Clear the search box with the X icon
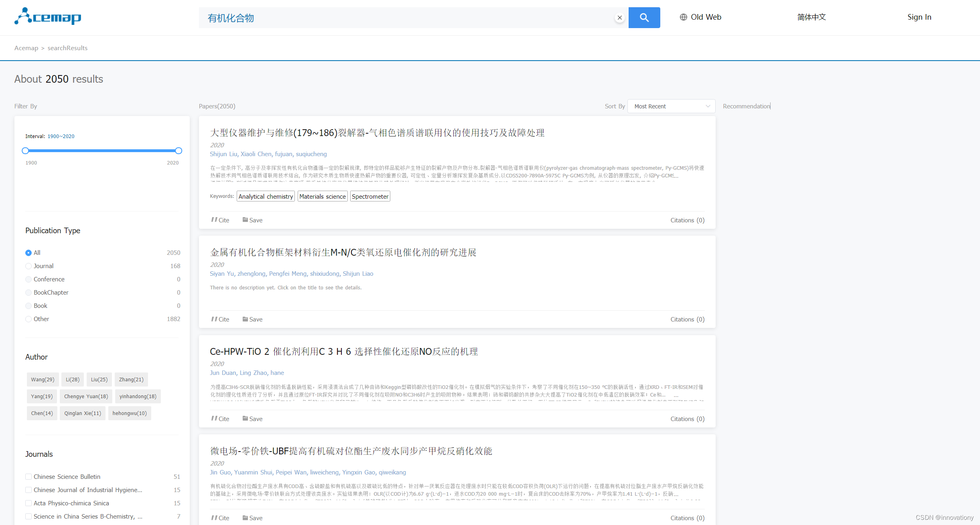Image resolution: width=980 pixels, height=525 pixels. (620, 18)
